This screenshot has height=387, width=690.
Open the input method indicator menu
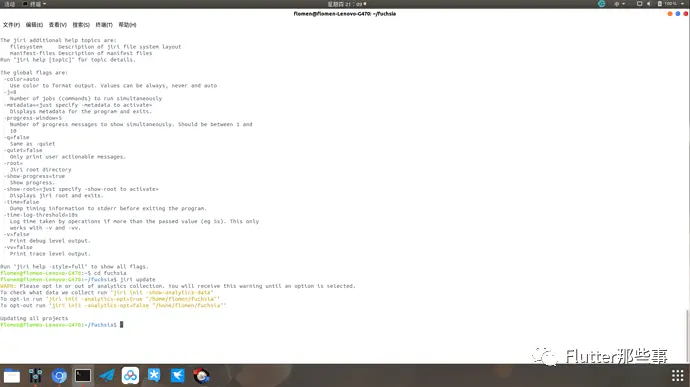coord(619,4)
